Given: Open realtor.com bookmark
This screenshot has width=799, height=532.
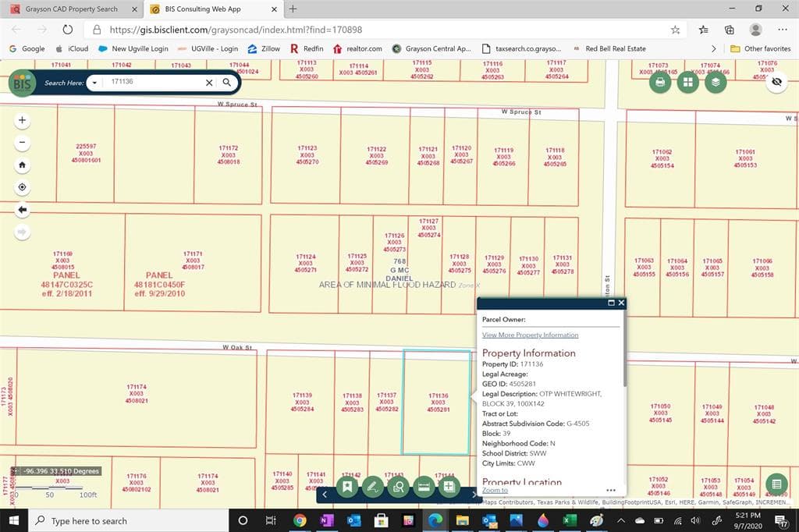Looking at the screenshot, I should [357, 49].
